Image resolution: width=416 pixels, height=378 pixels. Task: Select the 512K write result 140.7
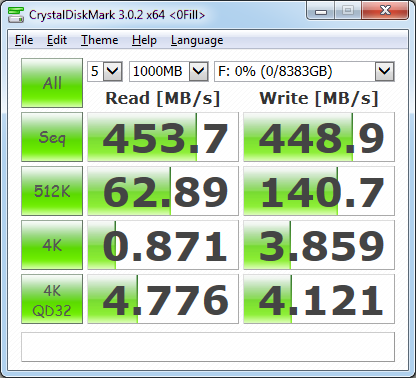(319, 191)
